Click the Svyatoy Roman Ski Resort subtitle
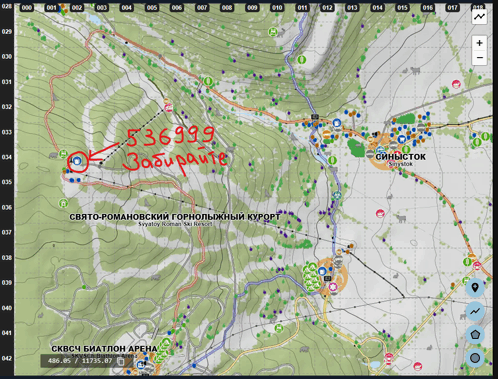The width and height of the screenshot is (498, 379). (x=175, y=224)
